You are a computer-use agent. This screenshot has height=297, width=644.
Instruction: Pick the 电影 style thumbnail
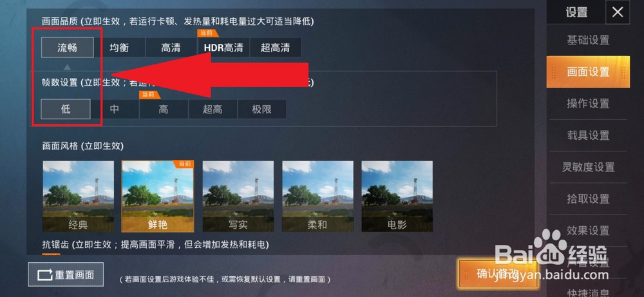pos(397,196)
